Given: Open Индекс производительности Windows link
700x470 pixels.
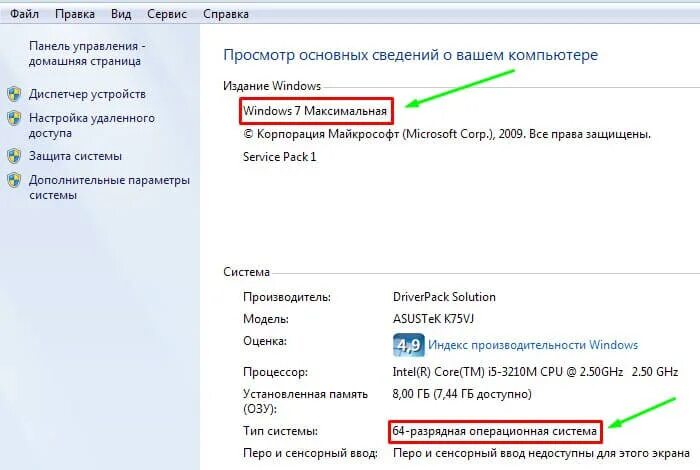Looking at the screenshot, I should coord(533,345).
